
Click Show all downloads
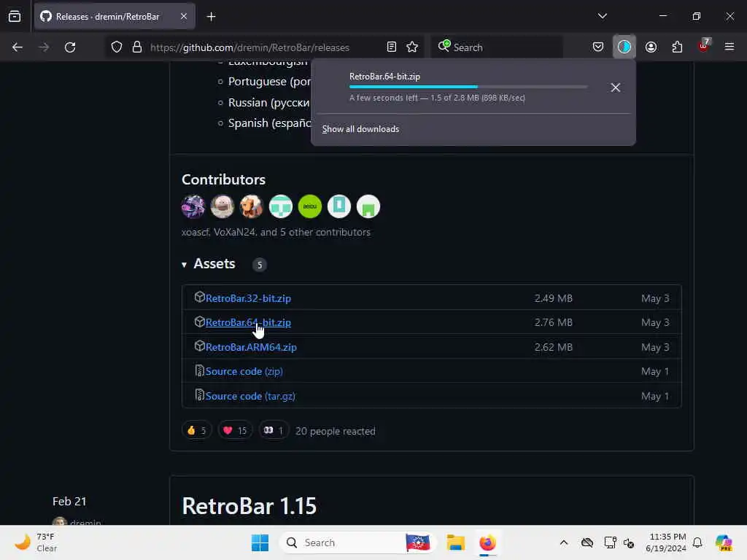(x=360, y=129)
